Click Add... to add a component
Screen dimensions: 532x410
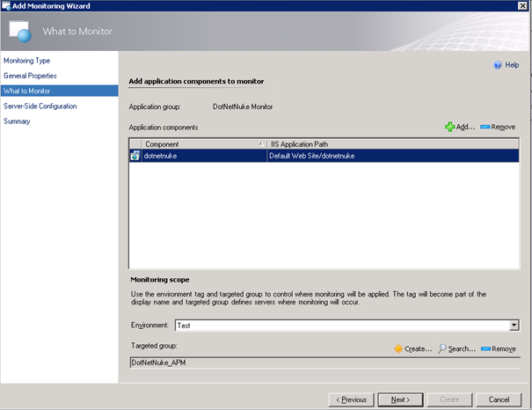[x=465, y=127]
